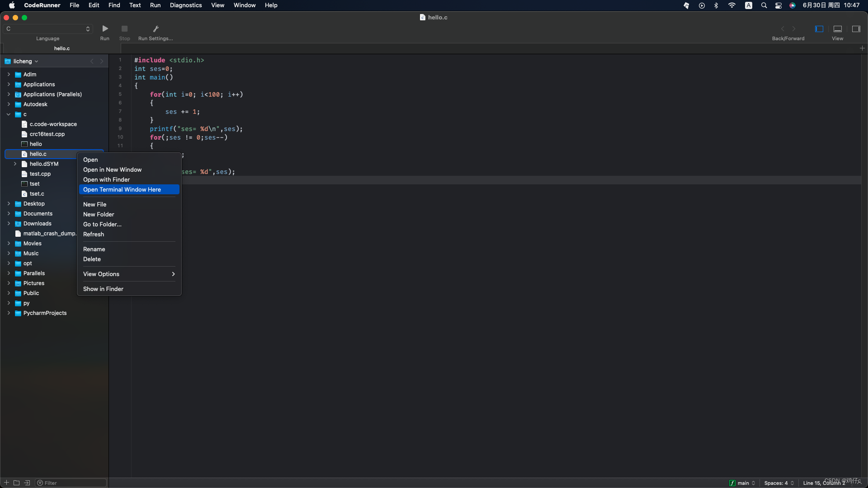868x488 pixels.
Task: Click the Run play button
Action: pyautogui.click(x=105, y=29)
